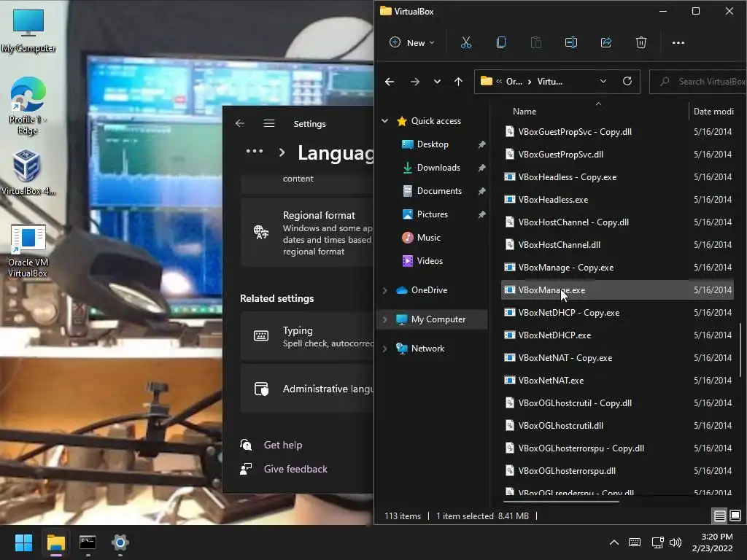
Task: Click the vertical scrollbar of the file list
Action: (740, 350)
